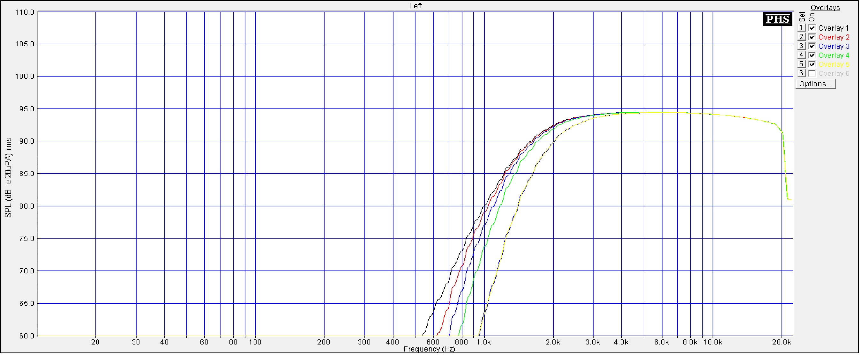Hide Overlay 1 using its checkbox
Image resolution: width=868 pixels, height=363 pixels.
pyautogui.click(x=812, y=28)
